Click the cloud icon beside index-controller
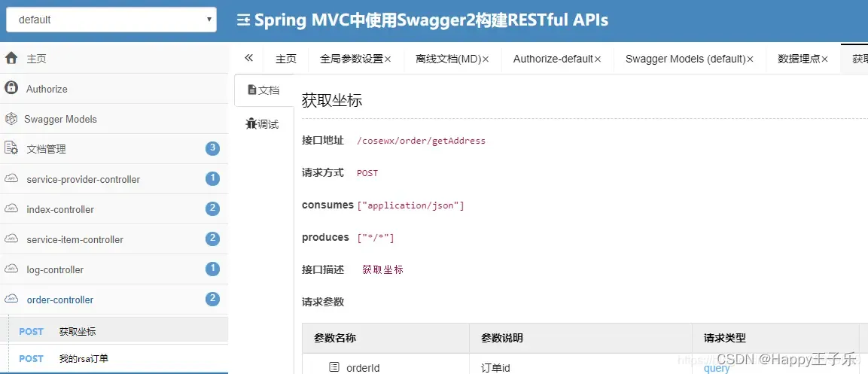The image size is (868, 374). [11, 208]
